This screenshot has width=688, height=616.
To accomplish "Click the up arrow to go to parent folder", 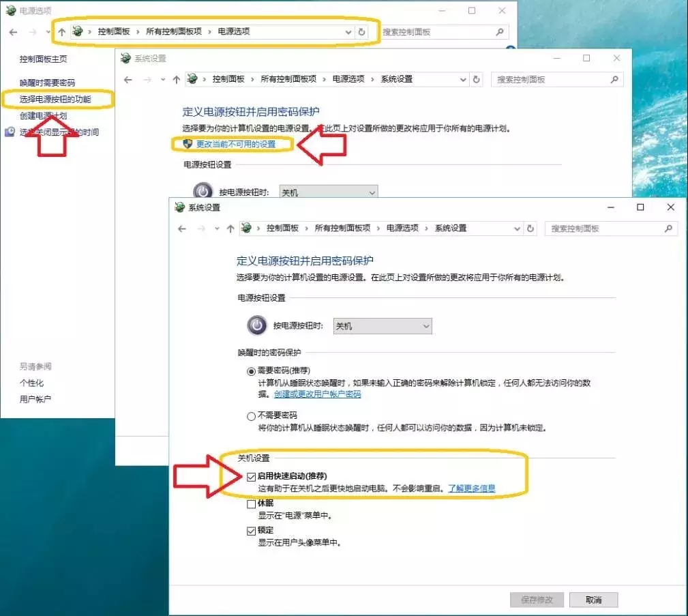I will (230, 229).
